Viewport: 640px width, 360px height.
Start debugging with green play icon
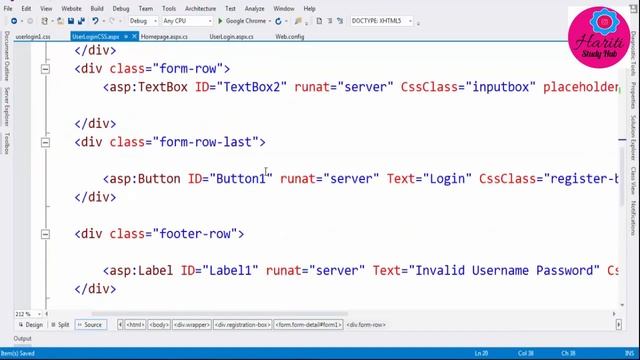tap(220, 21)
